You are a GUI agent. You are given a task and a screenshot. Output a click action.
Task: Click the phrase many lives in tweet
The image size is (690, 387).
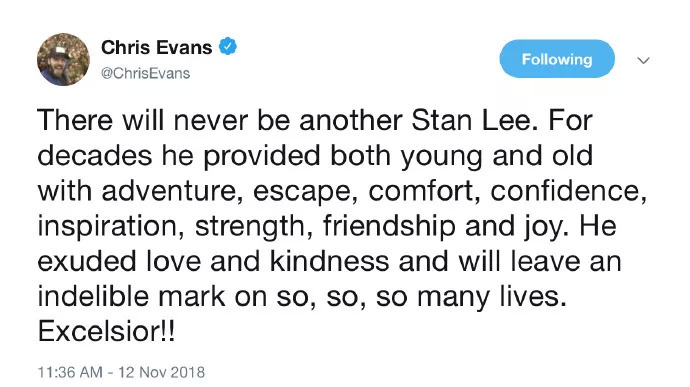coord(491,296)
